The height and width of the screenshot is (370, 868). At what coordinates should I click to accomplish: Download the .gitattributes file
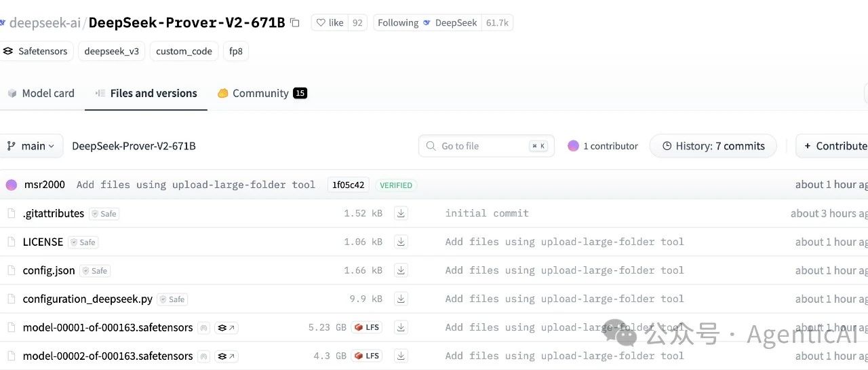click(401, 213)
